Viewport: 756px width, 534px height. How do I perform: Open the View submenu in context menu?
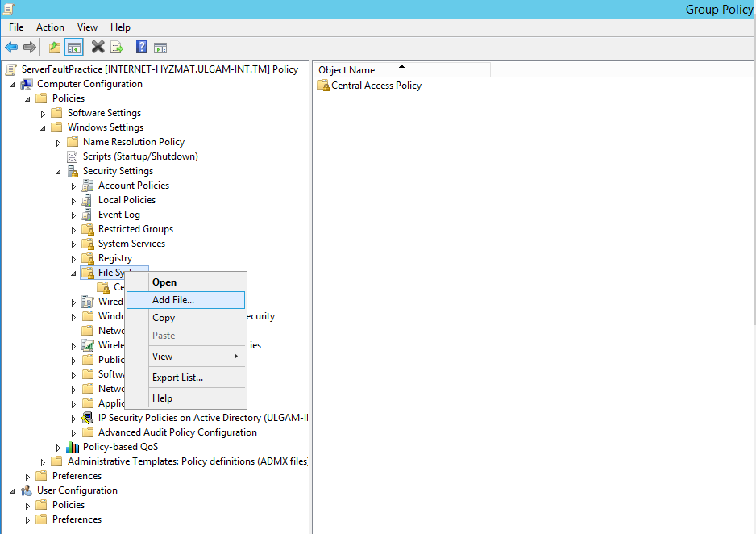click(185, 357)
